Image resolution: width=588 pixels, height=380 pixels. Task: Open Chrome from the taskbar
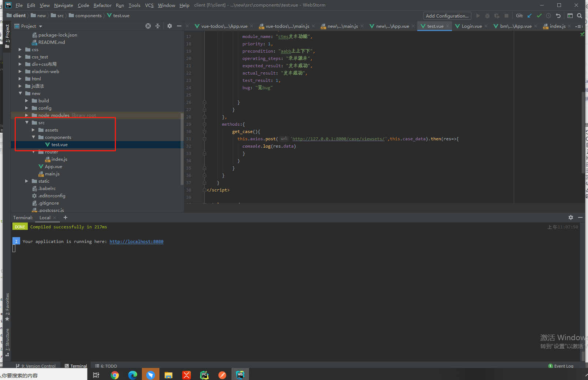tap(115, 375)
